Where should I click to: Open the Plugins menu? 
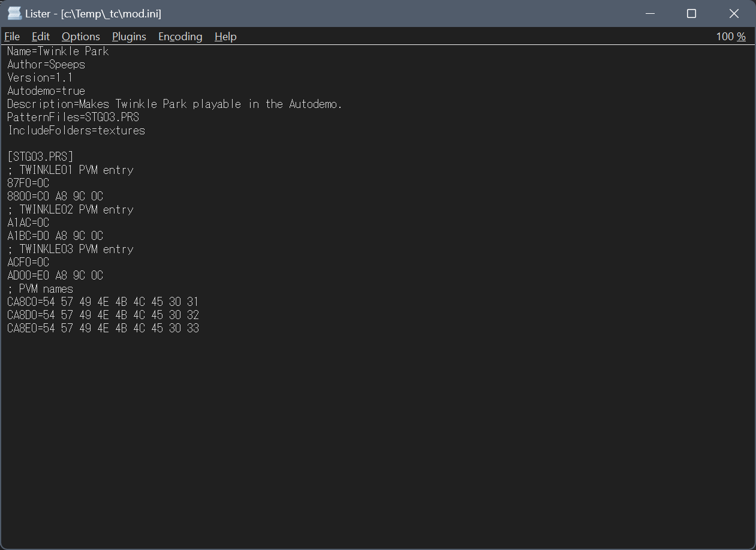pos(129,37)
